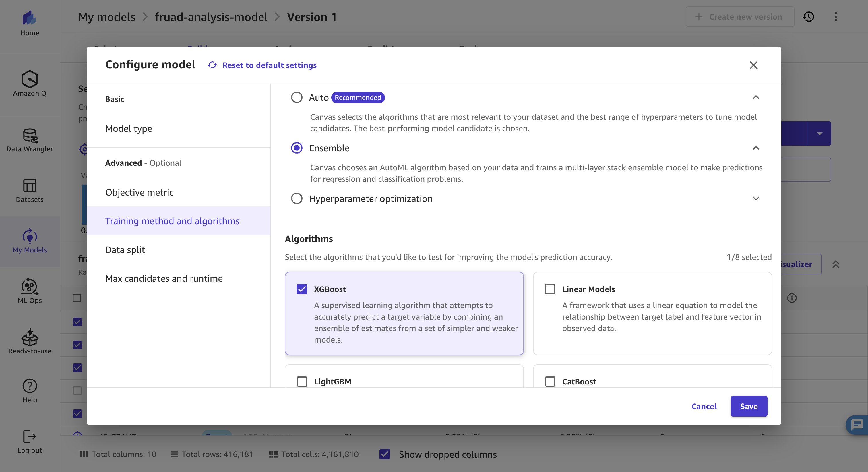Click the reset arrows icon
The height and width of the screenshot is (472, 868).
click(212, 65)
